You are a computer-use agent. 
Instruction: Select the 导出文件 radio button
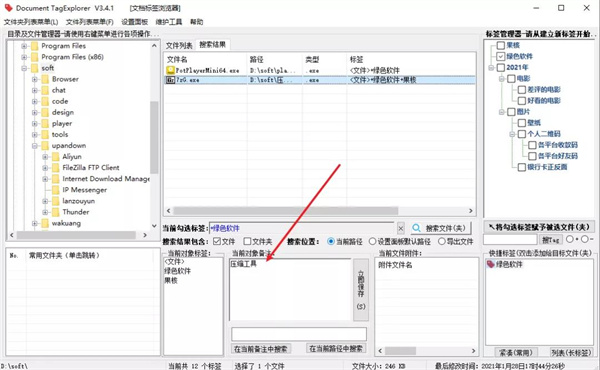click(x=442, y=241)
